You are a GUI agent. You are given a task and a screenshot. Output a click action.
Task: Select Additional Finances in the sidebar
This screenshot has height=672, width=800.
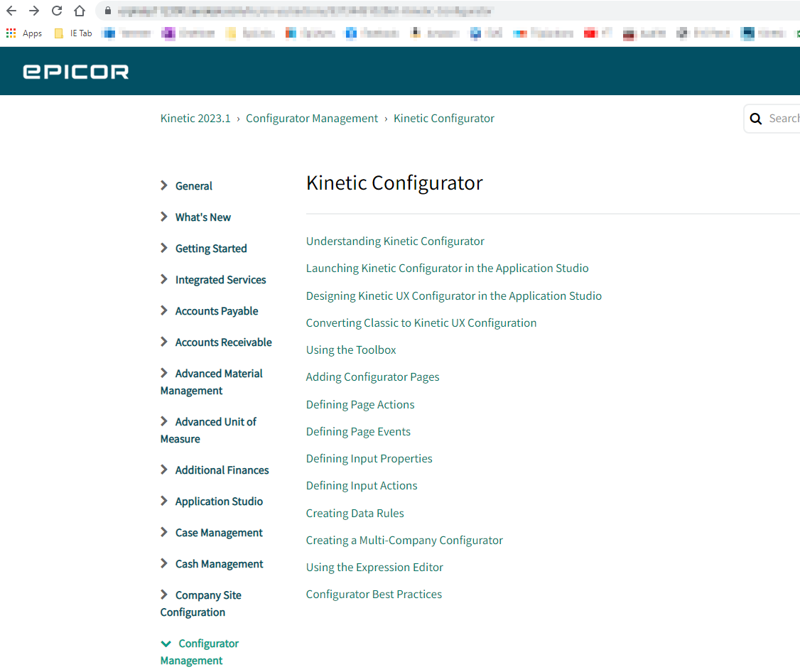pyautogui.click(x=222, y=470)
